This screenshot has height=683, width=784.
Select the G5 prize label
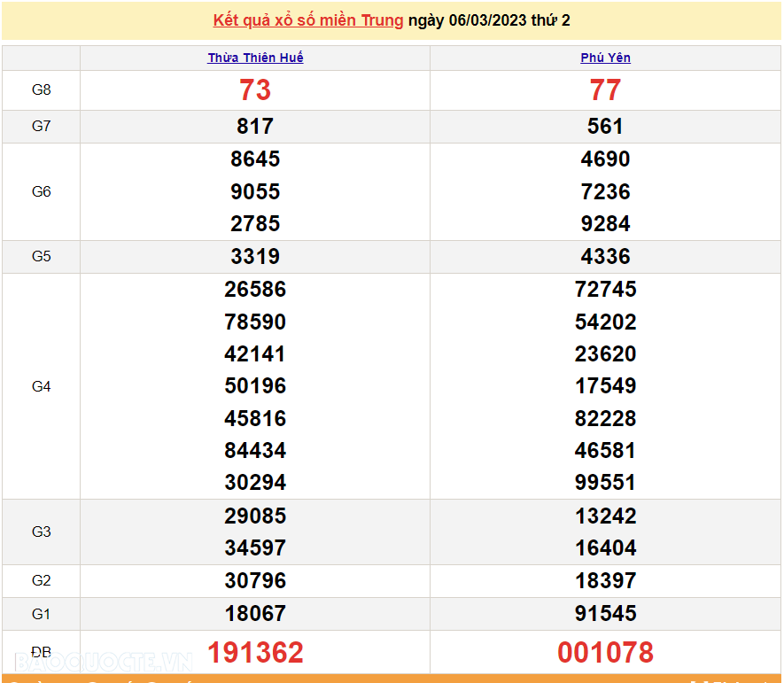click(x=41, y=256)
